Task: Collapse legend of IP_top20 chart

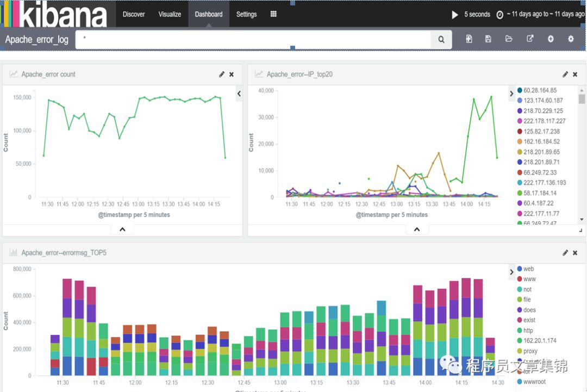Action: point(511,94)
